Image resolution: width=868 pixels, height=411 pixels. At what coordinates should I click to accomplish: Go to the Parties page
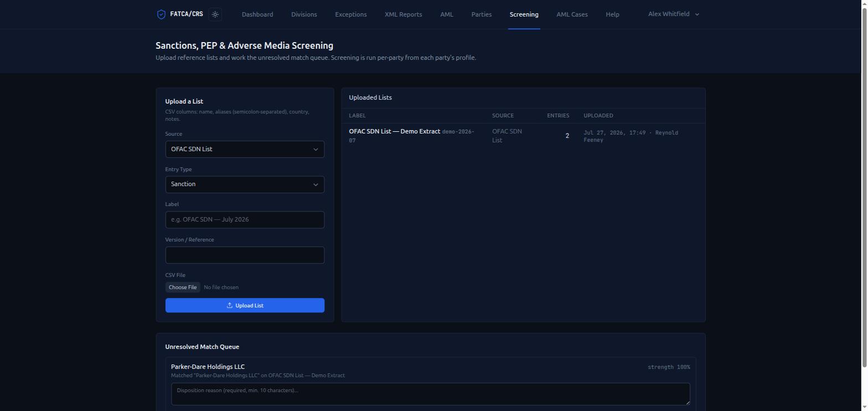(x=482, y=14)
